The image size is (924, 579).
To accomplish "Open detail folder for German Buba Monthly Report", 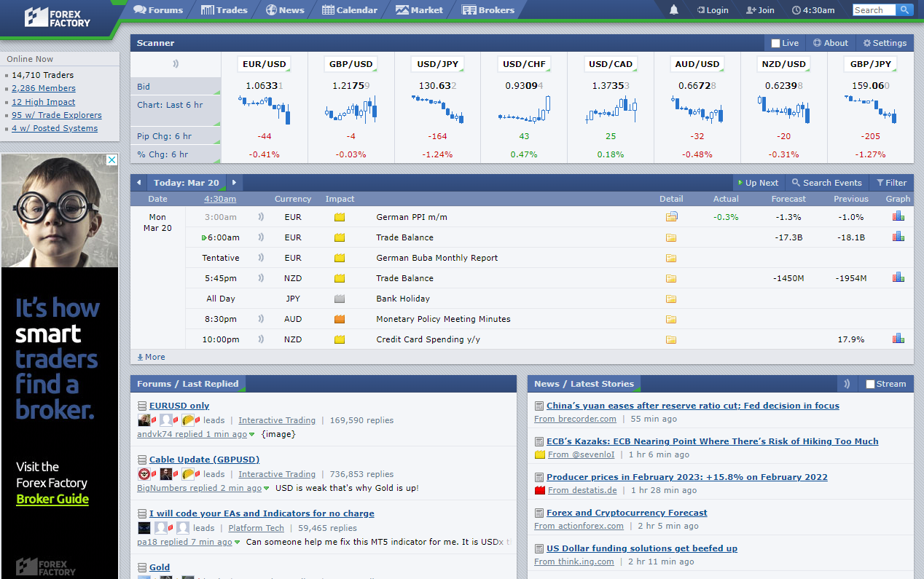I will coord(671,258).
